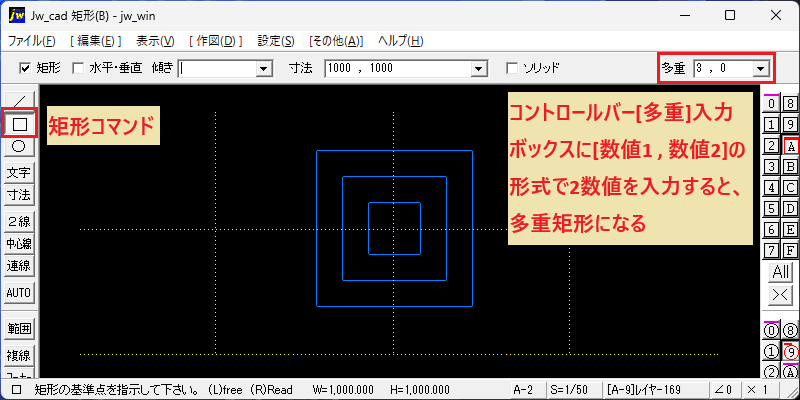800x400 pixels.
Task: Select circled layer group 9
Action: pos(790,352)
